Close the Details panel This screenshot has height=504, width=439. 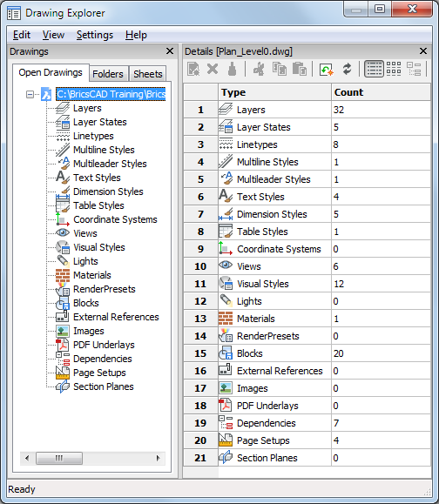click(x=423, y=51)
